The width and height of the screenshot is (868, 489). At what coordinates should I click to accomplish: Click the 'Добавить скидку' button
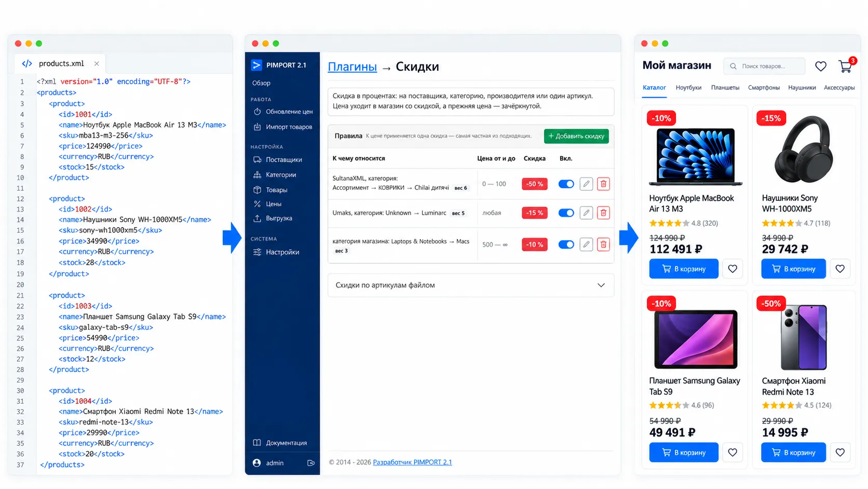(576, 136)
